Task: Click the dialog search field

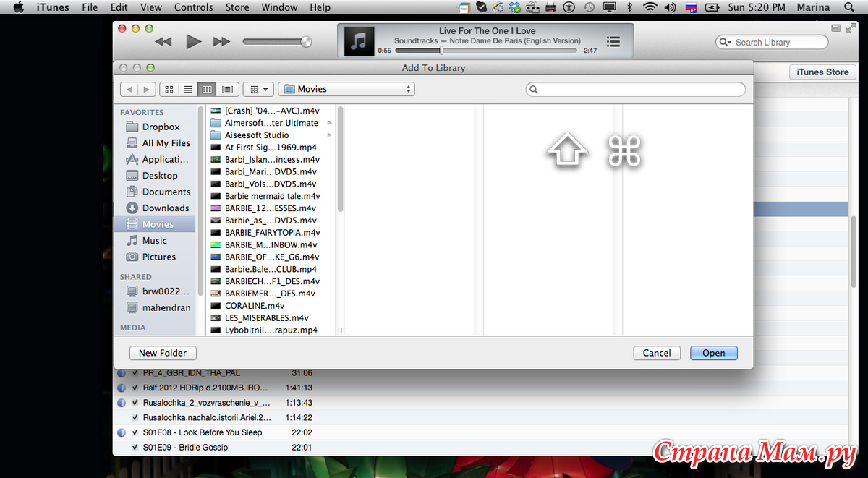Action: [636, 90]
